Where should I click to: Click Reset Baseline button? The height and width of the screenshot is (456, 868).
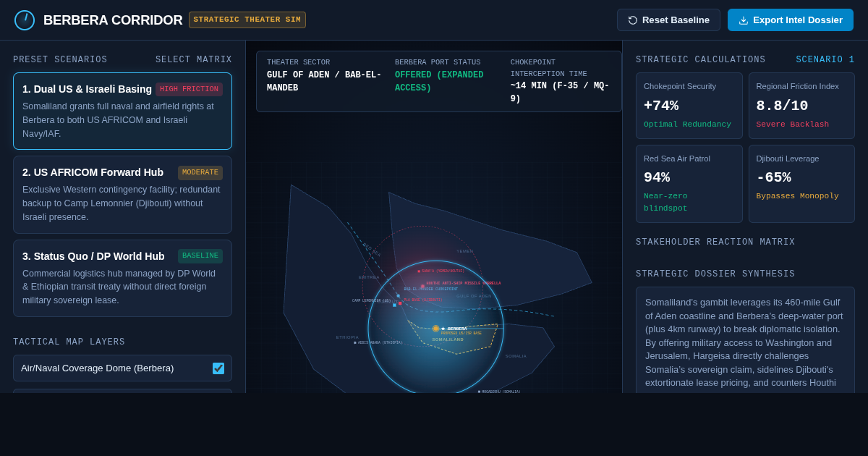click(x=668, y=20)
